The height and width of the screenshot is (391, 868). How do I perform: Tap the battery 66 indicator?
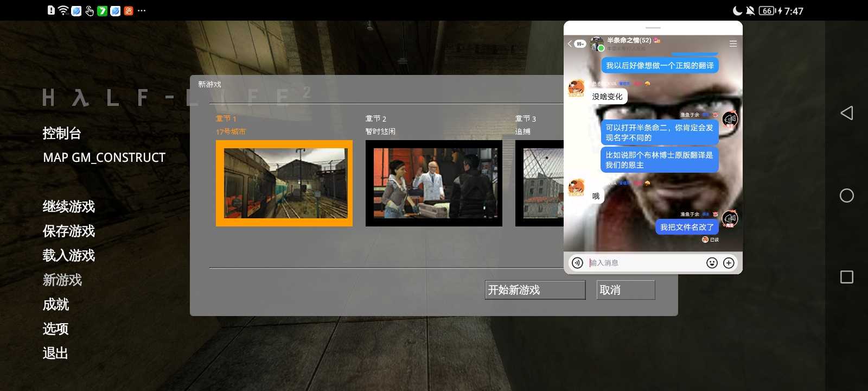click(767, 11)
